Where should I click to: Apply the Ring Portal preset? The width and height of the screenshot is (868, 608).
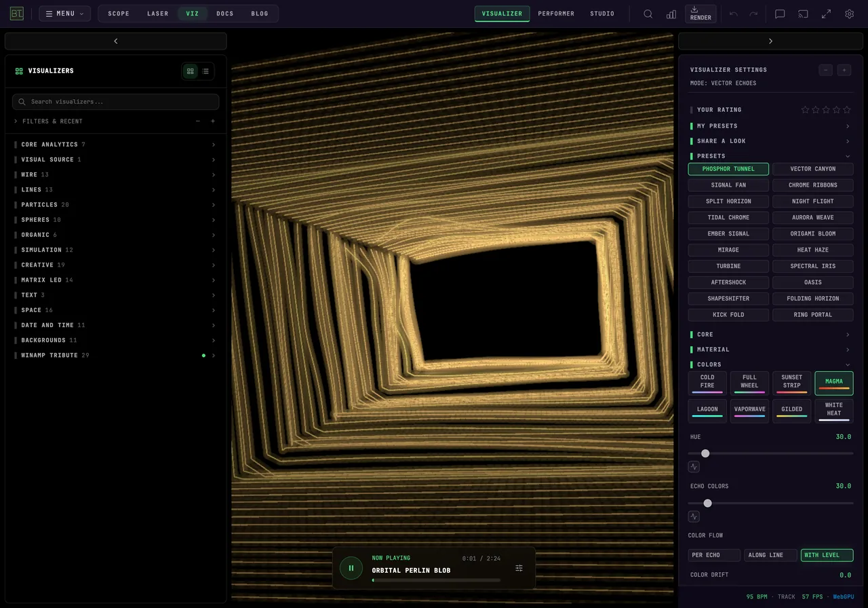[813, 315]
